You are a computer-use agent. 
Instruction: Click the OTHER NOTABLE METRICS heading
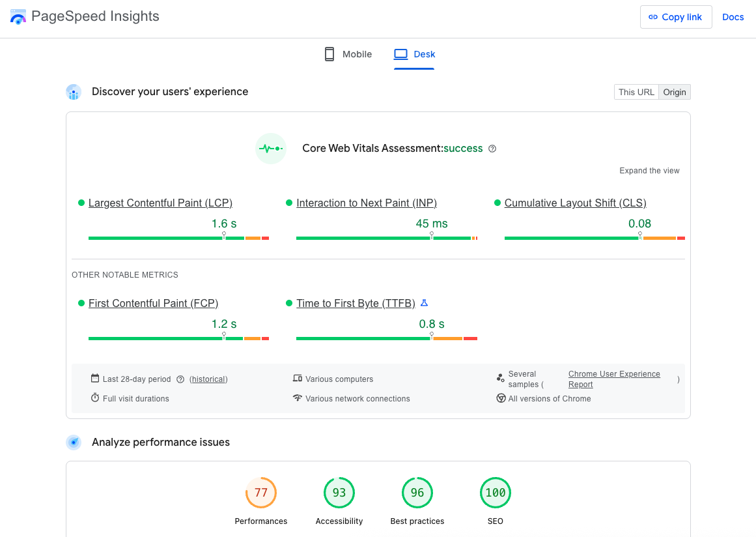[x=125, y=275]
